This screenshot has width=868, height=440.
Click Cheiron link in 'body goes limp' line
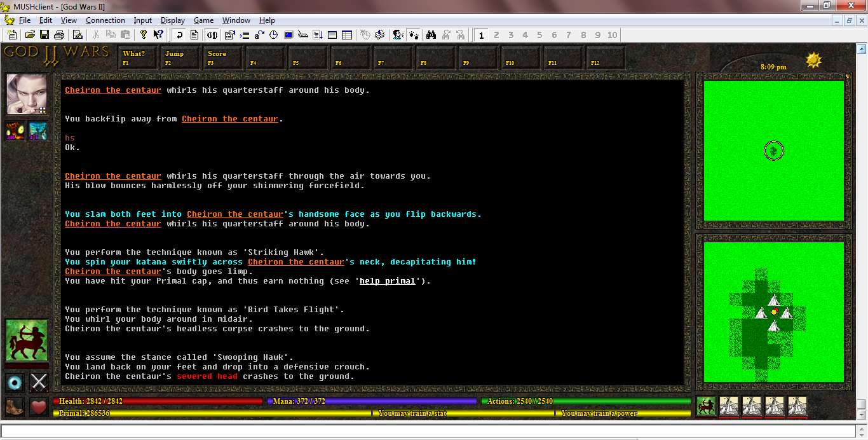click(113, 272)
